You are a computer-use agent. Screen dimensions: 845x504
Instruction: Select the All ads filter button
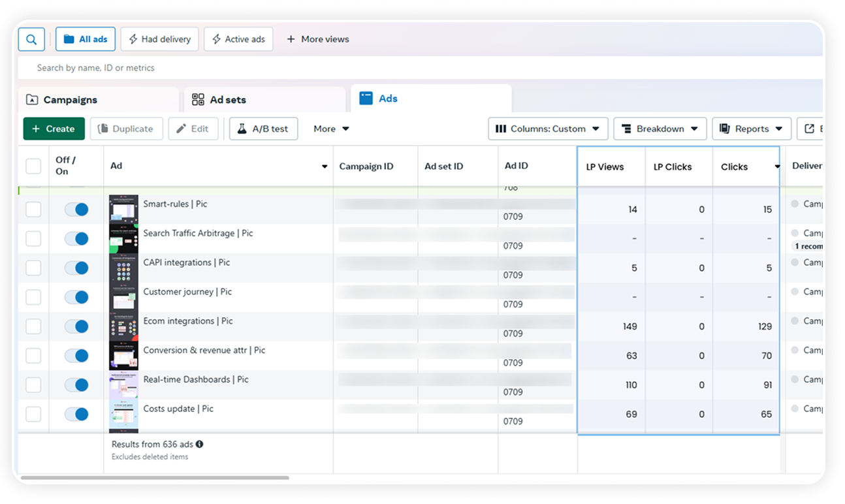tap(86, 39)
